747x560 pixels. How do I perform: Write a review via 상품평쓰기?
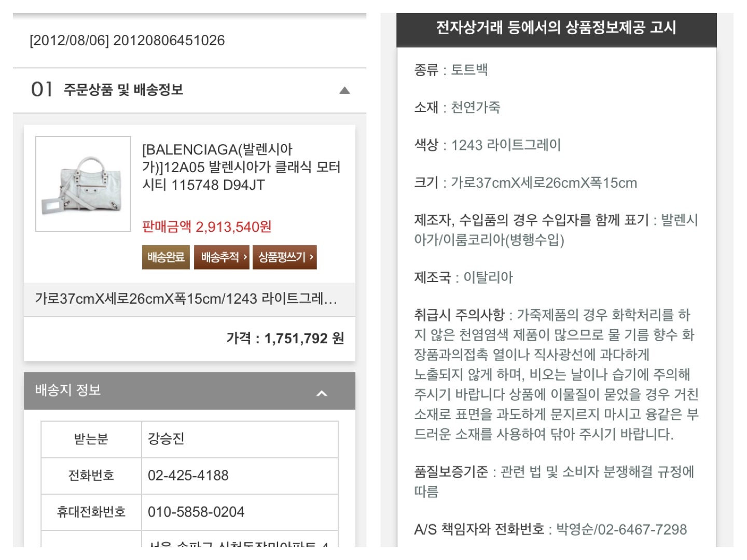pyautogui.click(x=285, y=257)
